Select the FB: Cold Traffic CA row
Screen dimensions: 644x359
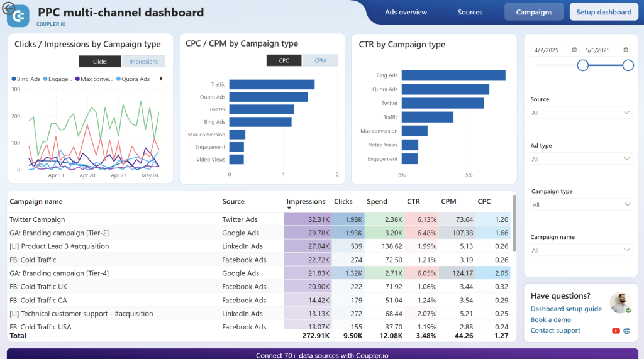pyautogui.click(x=260, y=301)
